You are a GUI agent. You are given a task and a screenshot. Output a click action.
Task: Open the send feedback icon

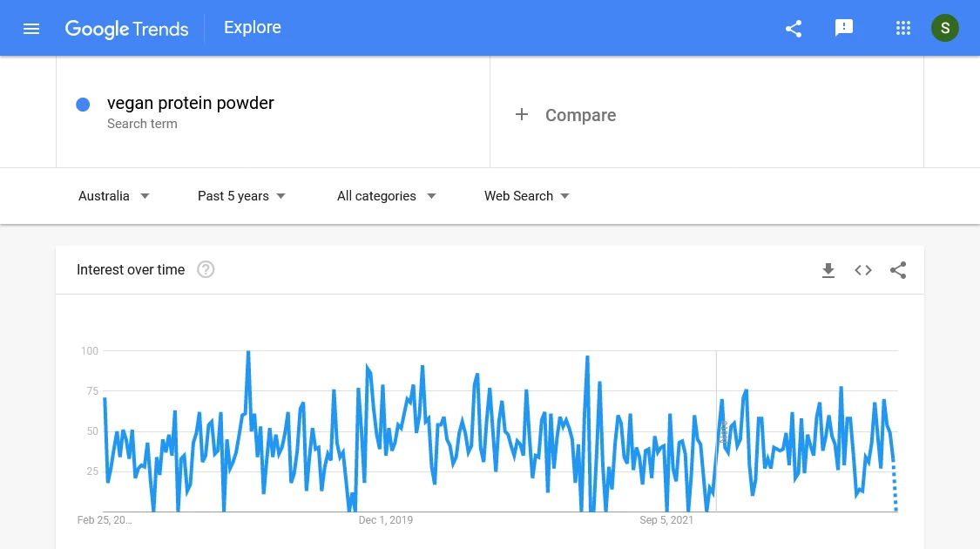click(843, 28)
